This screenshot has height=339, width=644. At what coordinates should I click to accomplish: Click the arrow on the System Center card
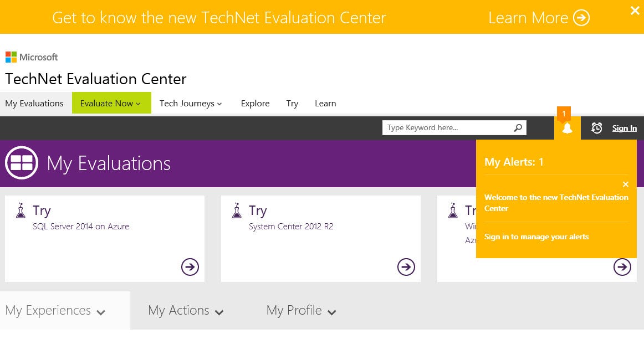[406, 267]
